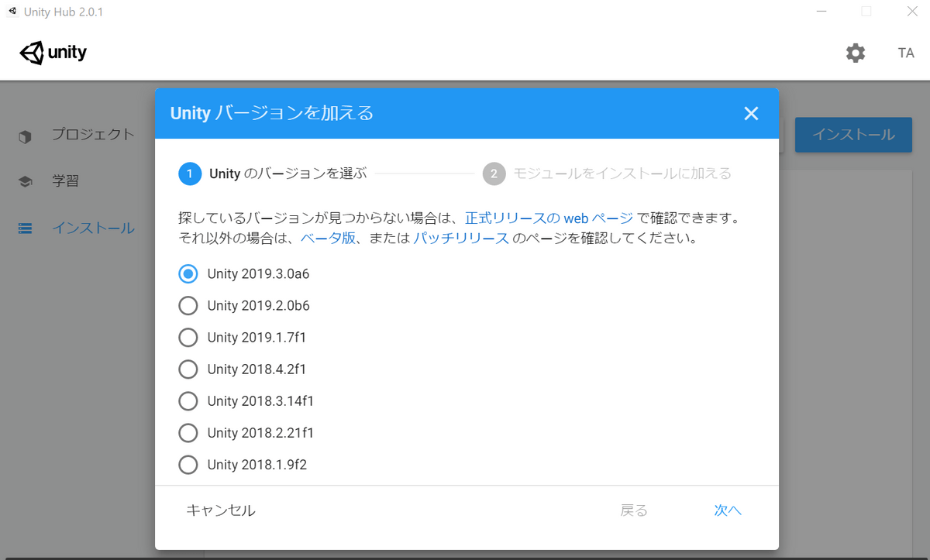This screenshot has width=930, height=560.
Task: Click Unity Hub icon in title bar
Action: (12, 11)
